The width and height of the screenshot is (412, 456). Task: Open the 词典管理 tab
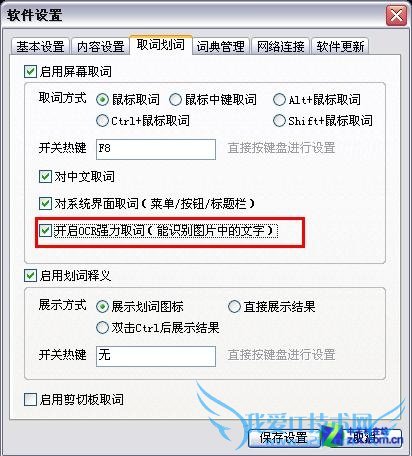[220, 46]
